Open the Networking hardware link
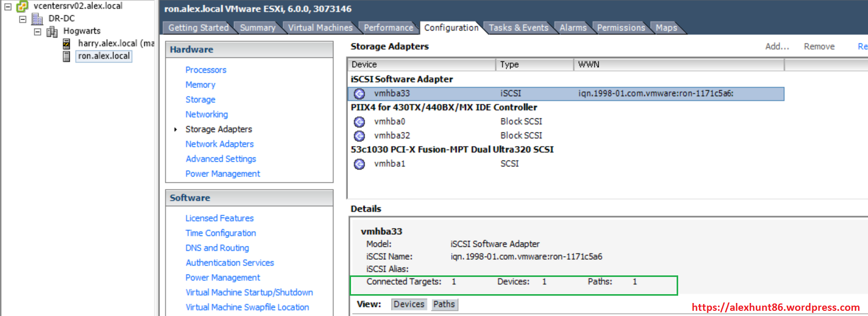The width and height of the screenshot is (868, 316). 206,115
